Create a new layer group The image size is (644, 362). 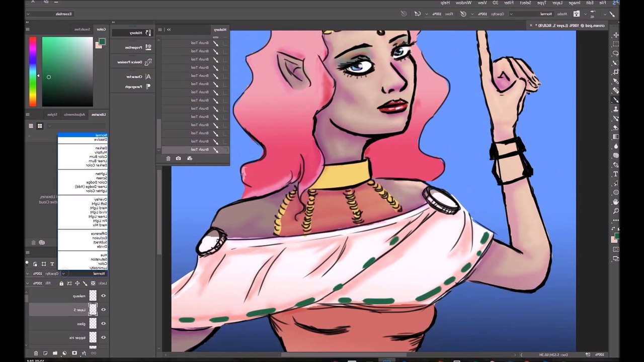click(x=55, y=353)
